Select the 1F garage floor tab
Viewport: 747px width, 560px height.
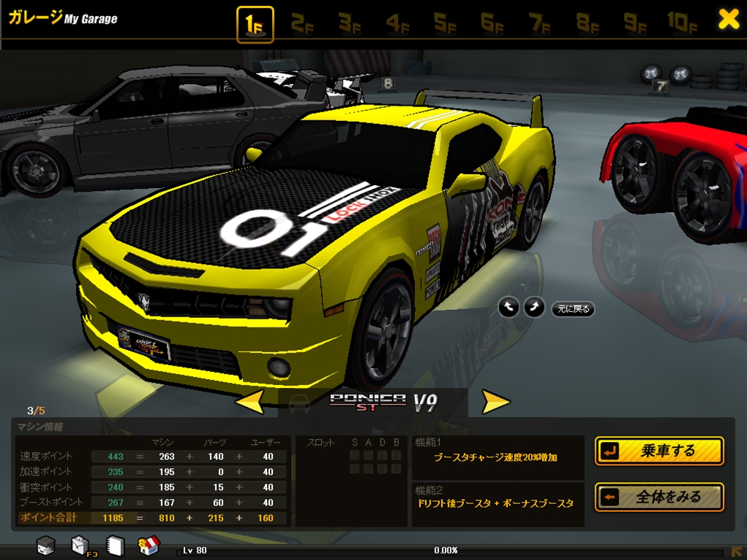click(x=255, y=24)
